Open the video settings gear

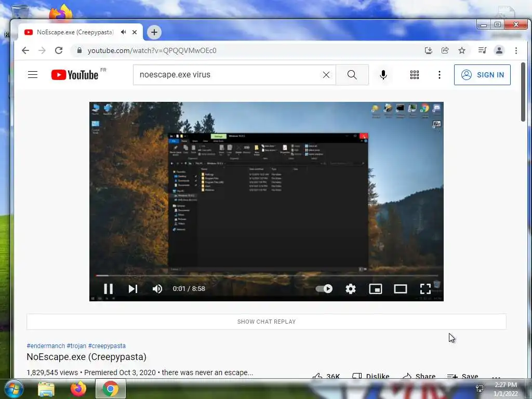[x=351, y=289]
